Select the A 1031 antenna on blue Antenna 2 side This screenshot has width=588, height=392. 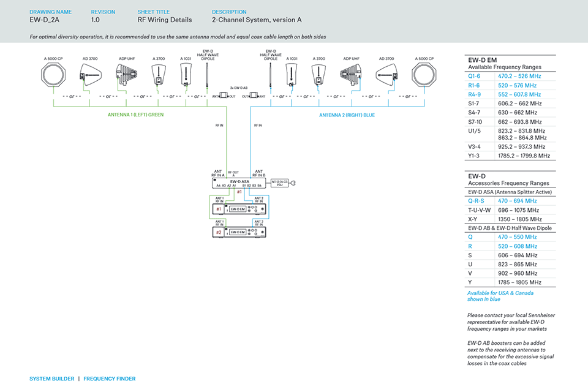tap(292, 74)
